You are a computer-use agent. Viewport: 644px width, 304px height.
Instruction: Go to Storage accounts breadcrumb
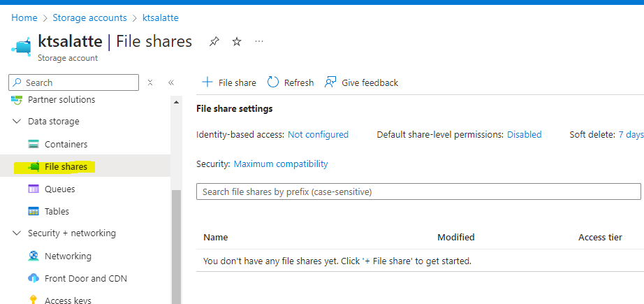pyautogui.click(x=90, y=17)
